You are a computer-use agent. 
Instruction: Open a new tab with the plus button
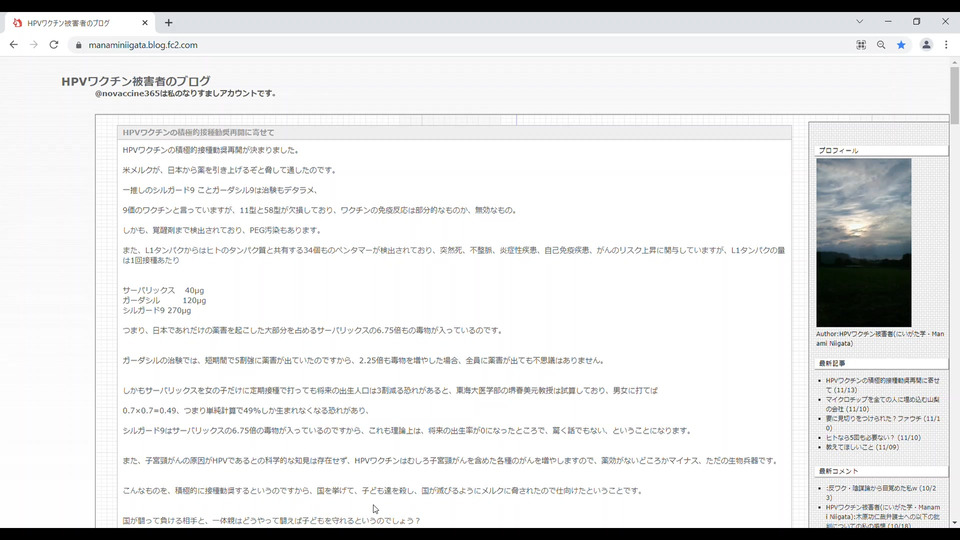[168, 23]
